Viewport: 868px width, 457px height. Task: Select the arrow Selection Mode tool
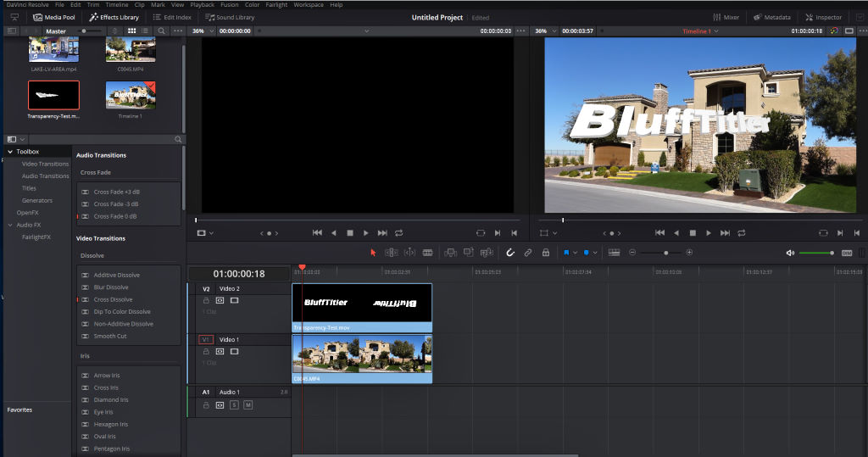373,253
